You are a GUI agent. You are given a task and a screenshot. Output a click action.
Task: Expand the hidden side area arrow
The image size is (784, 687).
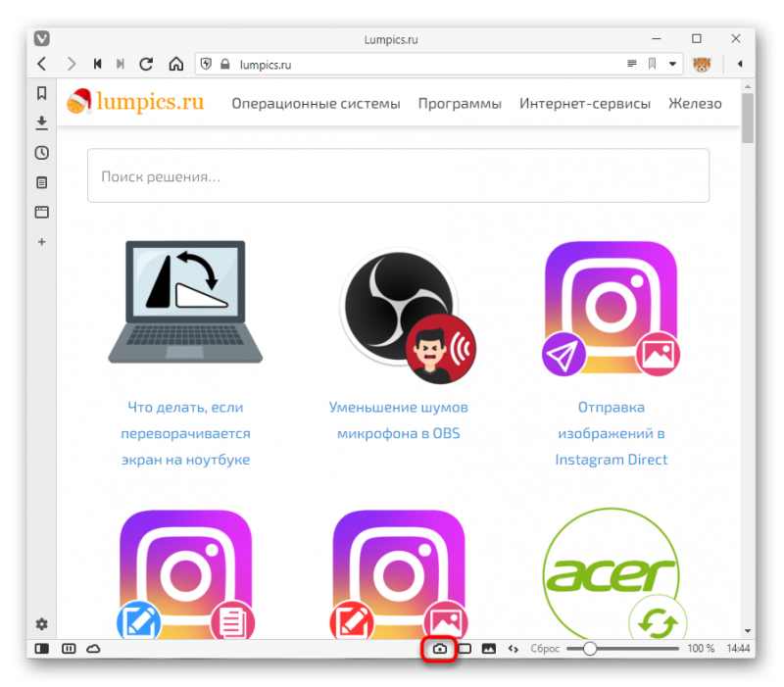tap(740, 64)
